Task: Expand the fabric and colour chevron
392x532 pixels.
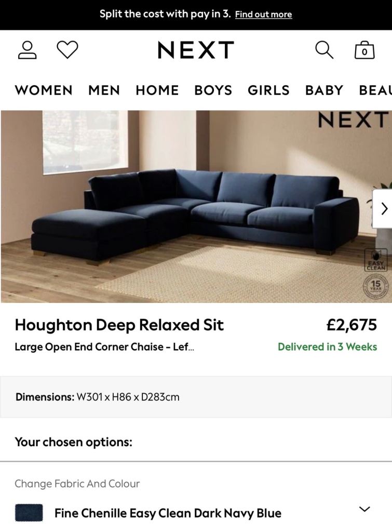Action: click(364, 509)
